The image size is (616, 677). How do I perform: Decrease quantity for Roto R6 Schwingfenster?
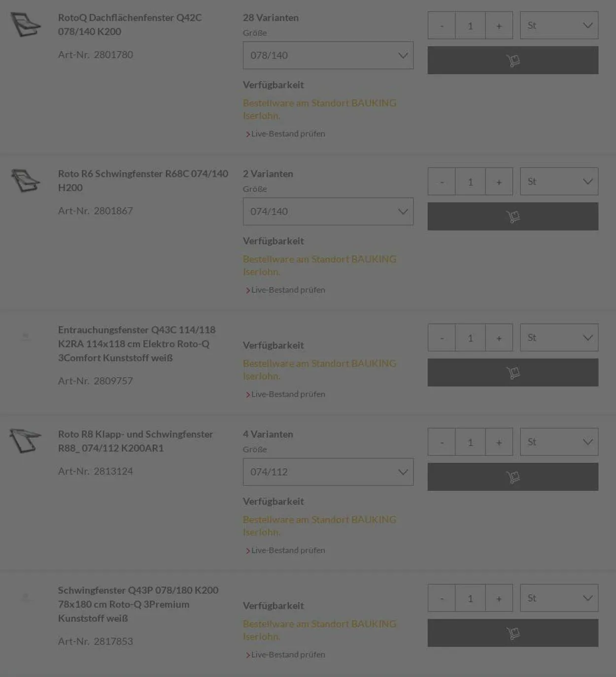(x=442, y=182)
